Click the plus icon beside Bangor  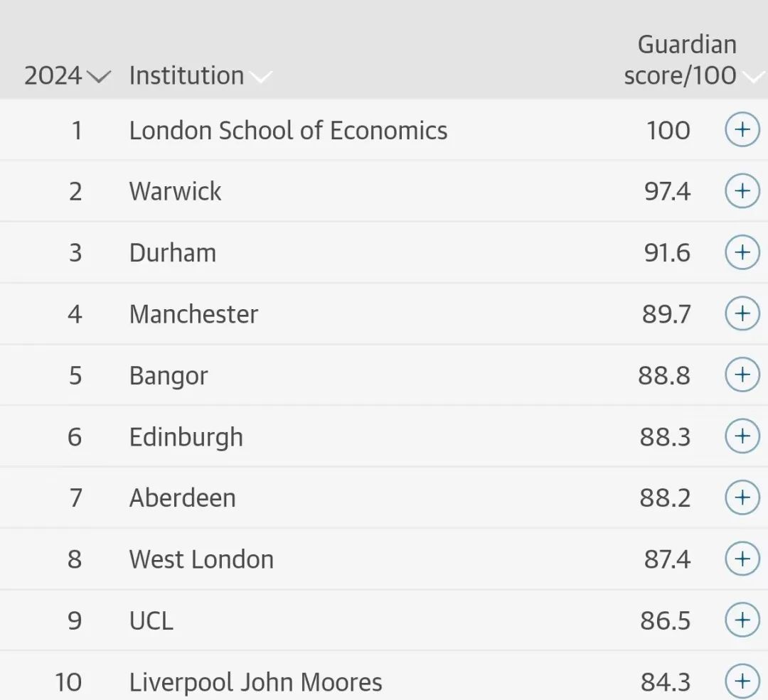[742, 375]
